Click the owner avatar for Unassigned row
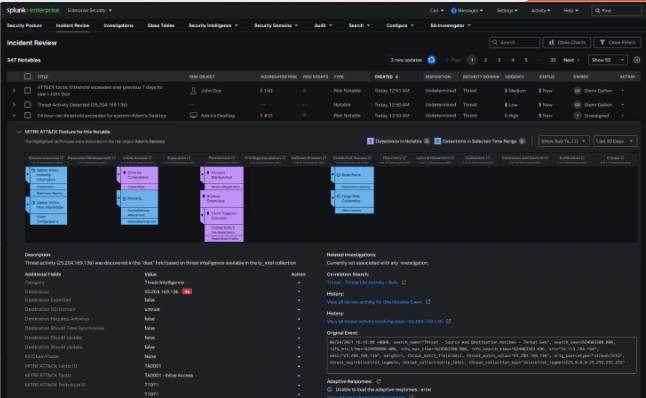Viewport: 646px width, 398px height. click(x=577, y=116)
